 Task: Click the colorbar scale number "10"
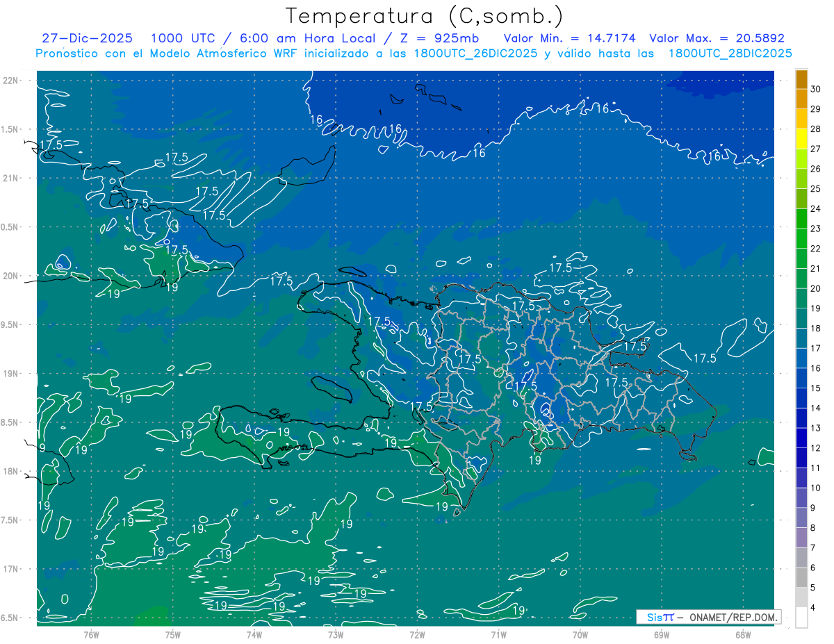coord(817,488)
